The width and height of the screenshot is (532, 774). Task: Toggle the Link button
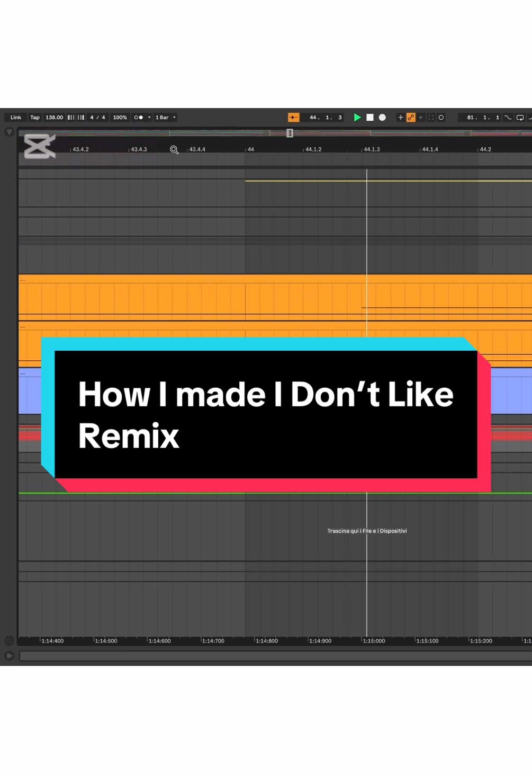coord(16,118)
